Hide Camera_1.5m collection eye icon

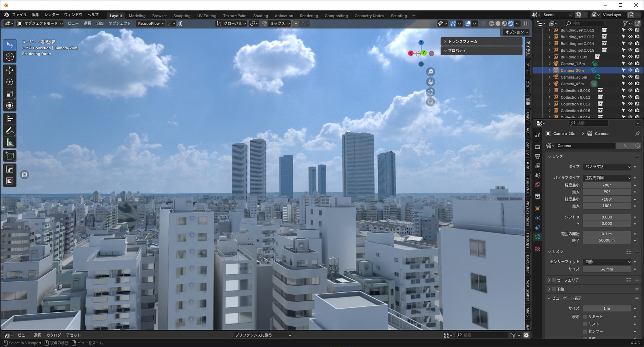pyautogui.click(x=630, y=63)
